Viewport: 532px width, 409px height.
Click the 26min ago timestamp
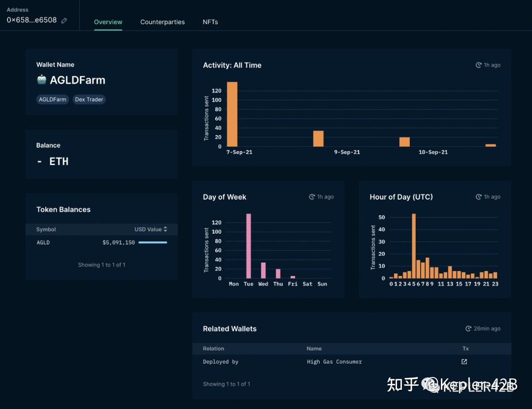[487, 329]
